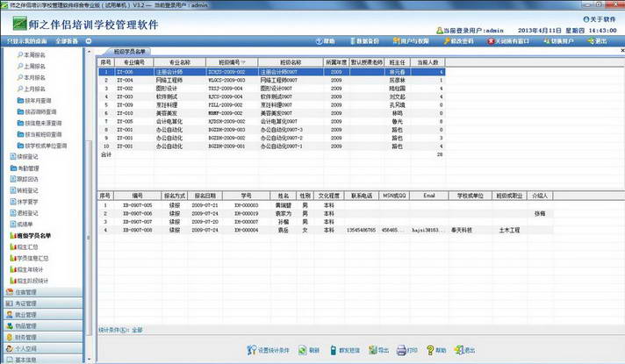Sort by 班级编号 column header
Screen dimensions: 625x364
pos(232,62)
